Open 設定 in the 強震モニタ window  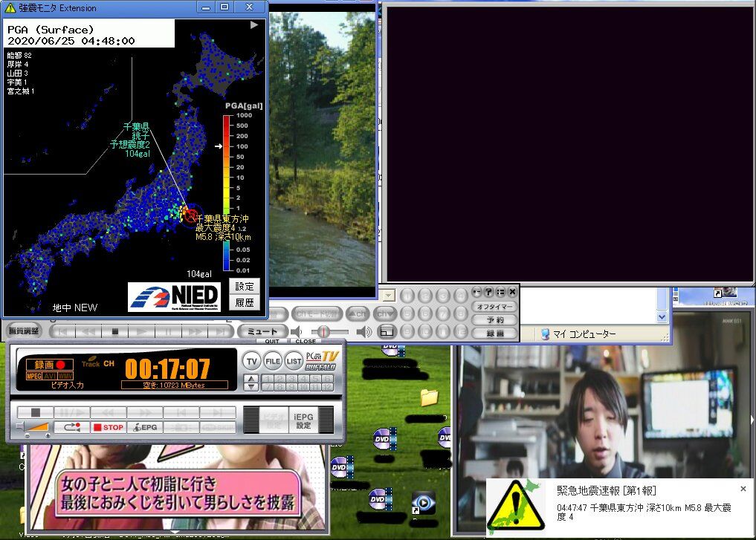(x=245, y=286)
